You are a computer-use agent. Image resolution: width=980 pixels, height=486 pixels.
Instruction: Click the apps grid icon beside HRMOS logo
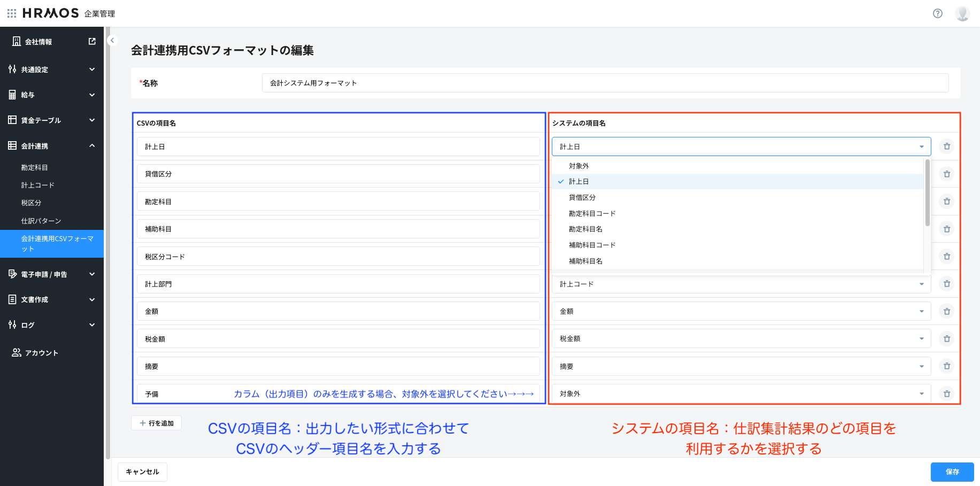11,13
